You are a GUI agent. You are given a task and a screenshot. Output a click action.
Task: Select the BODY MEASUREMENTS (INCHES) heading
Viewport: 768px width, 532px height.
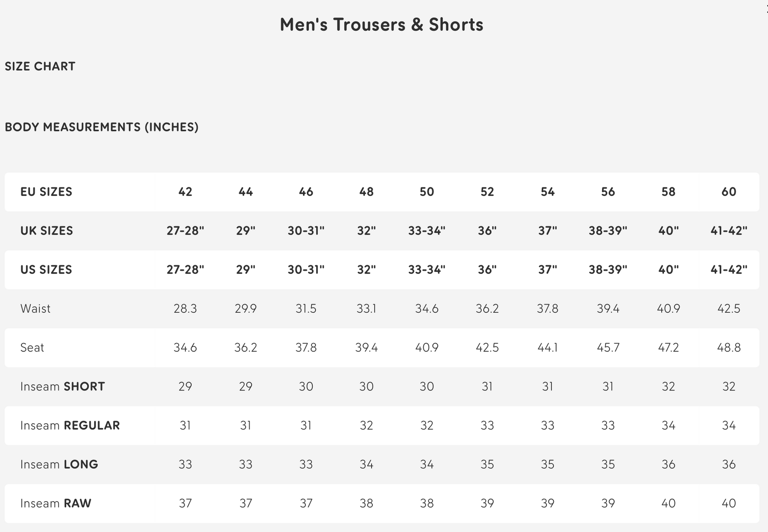(x=102, y=127)
